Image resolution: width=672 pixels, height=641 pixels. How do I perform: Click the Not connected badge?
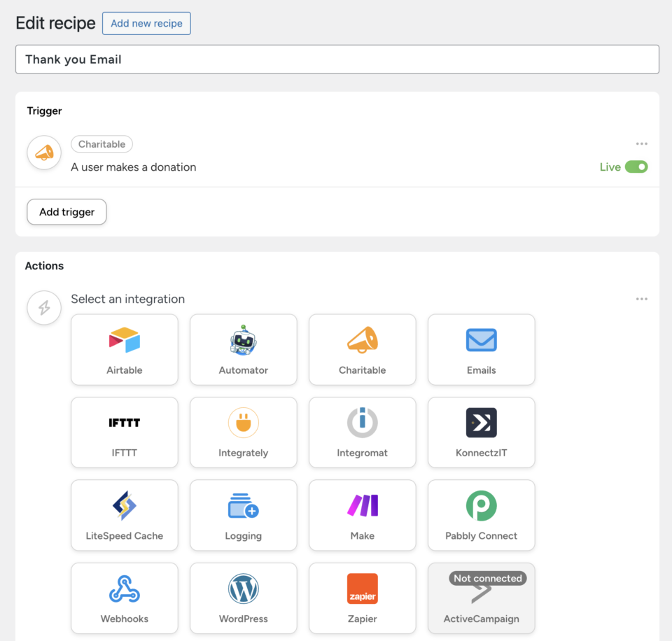point(488,578)
